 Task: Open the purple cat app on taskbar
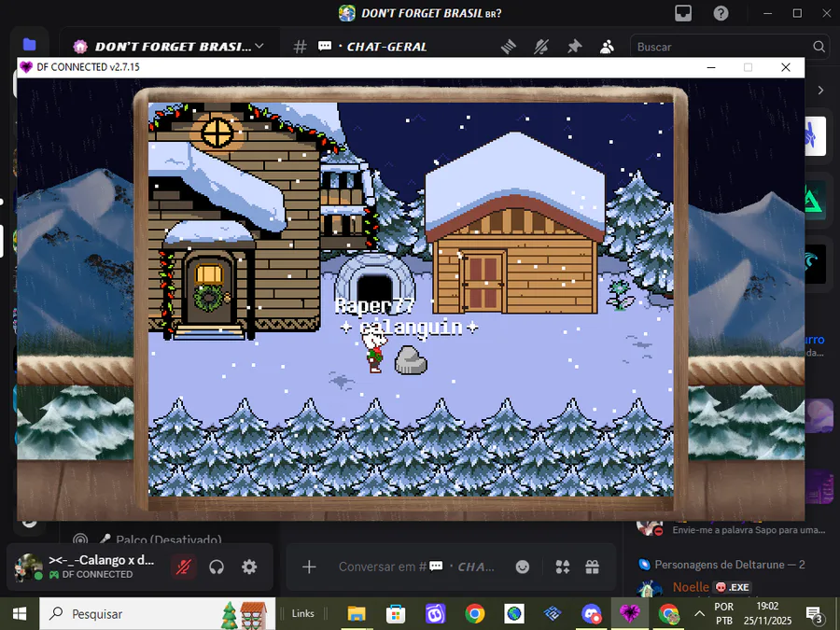[x=435, y=613]
